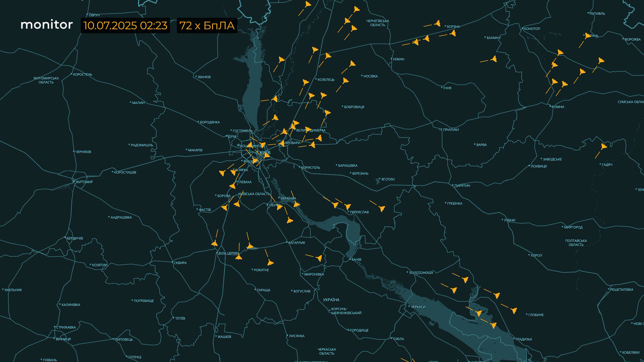Click the drone icon right of the Бобровиця label

(327, 112)
